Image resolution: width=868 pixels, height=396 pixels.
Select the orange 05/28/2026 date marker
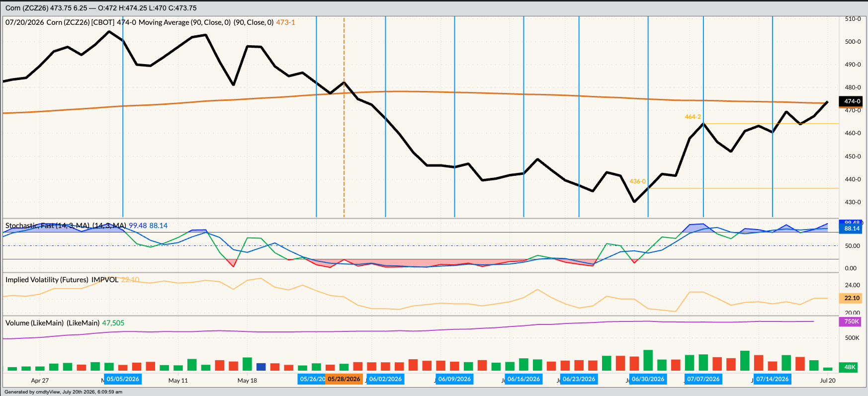click(x=344, y=379)
